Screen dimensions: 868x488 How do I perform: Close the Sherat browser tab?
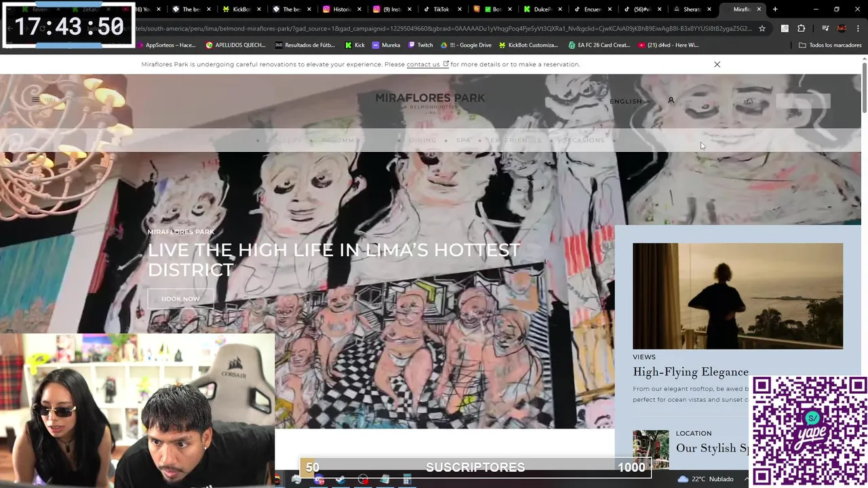(709, 9)
